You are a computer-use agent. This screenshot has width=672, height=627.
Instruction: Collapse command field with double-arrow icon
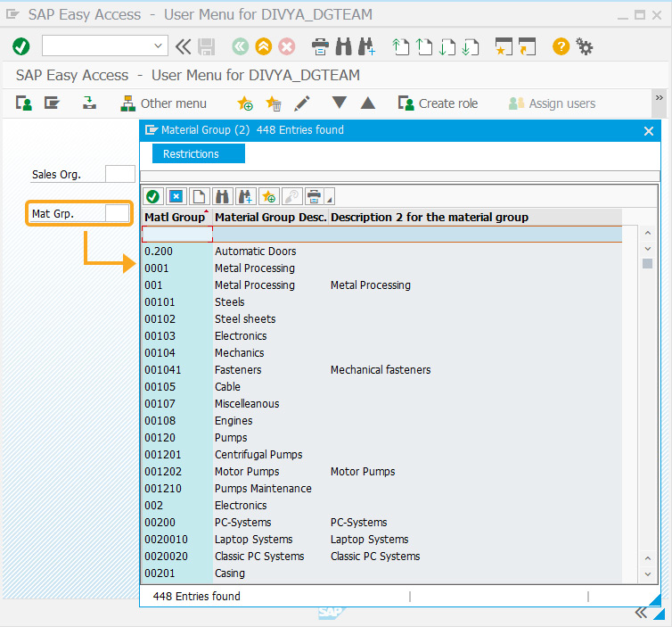[183, 46]
